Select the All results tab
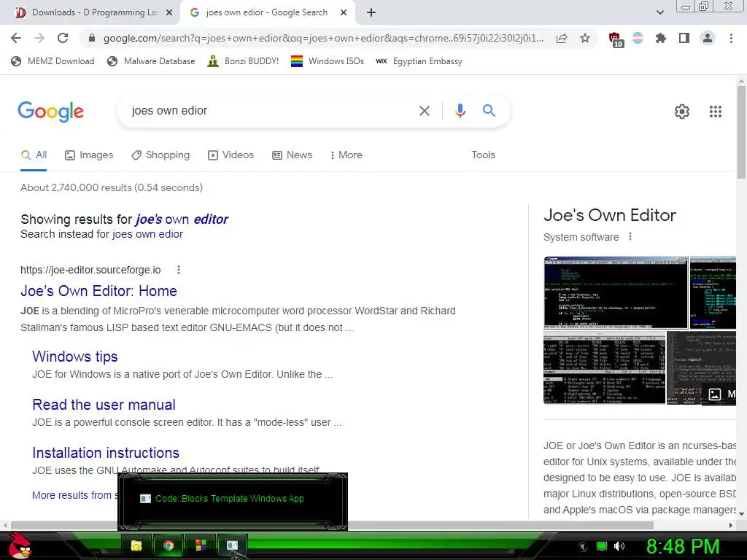 point(34,155)
